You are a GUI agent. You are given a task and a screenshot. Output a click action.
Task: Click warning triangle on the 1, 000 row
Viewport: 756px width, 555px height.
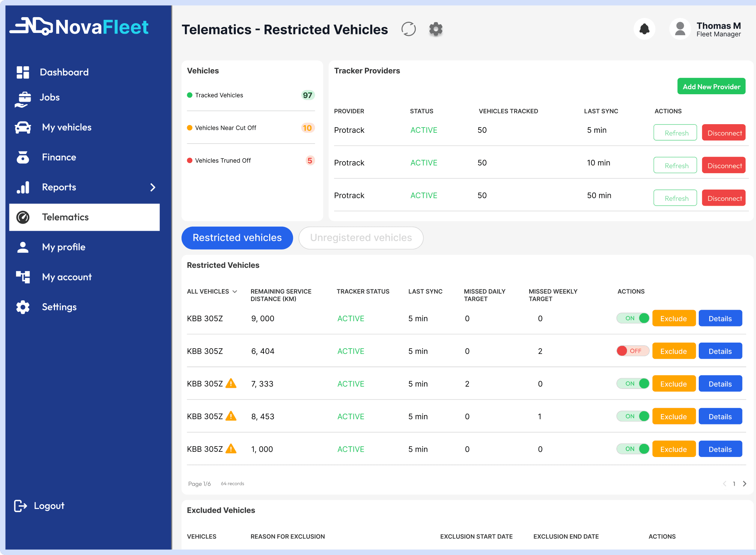pyautogui.click(x=231, y=448)
